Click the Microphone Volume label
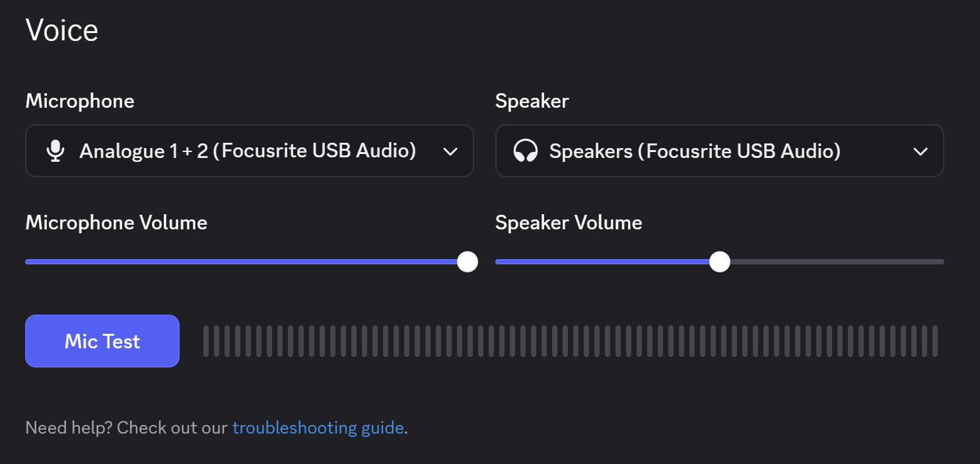Screen dimensions: 980x464 point(116,223)
